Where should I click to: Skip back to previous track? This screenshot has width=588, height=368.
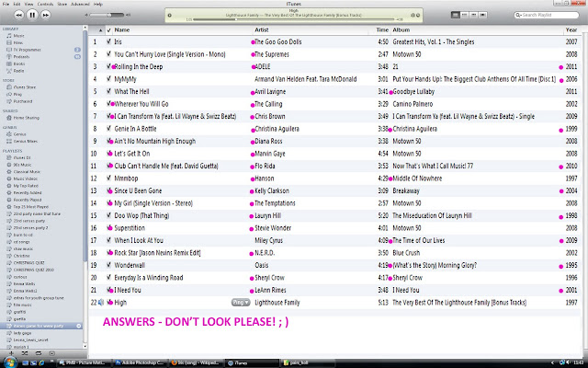tap(18, 15)
